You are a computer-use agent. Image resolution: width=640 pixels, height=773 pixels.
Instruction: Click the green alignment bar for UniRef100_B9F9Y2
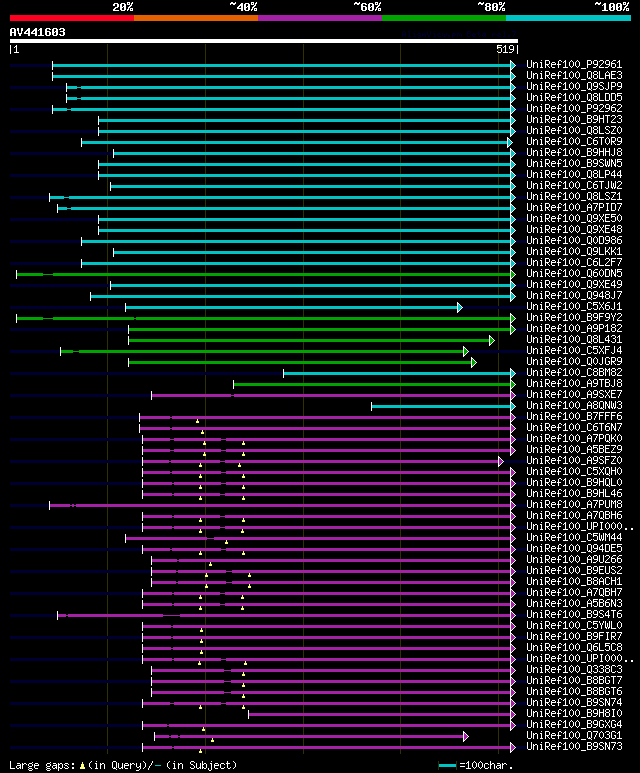[264, 318]
